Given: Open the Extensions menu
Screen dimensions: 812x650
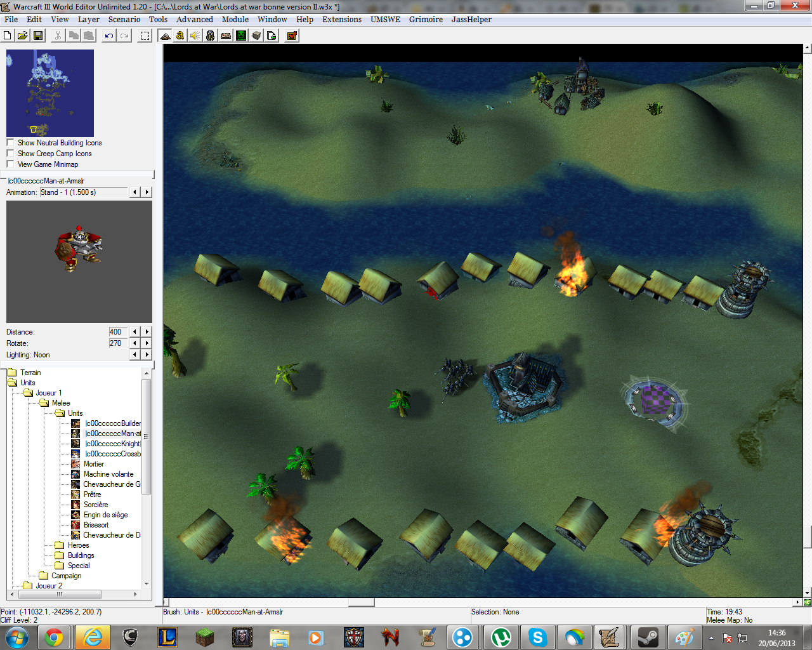Looking at the screenshot, I should point(342,20).
